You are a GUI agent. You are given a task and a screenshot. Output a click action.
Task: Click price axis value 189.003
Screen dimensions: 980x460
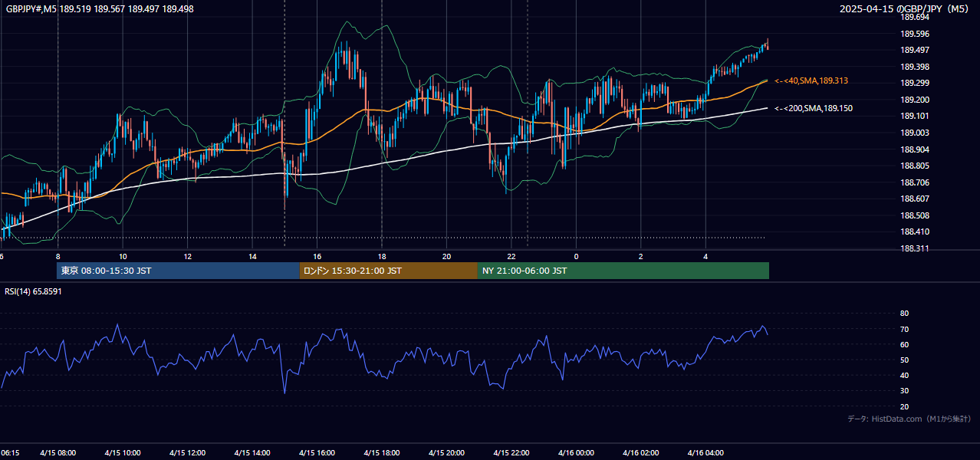pyautogui.click(x=915, y=133)
